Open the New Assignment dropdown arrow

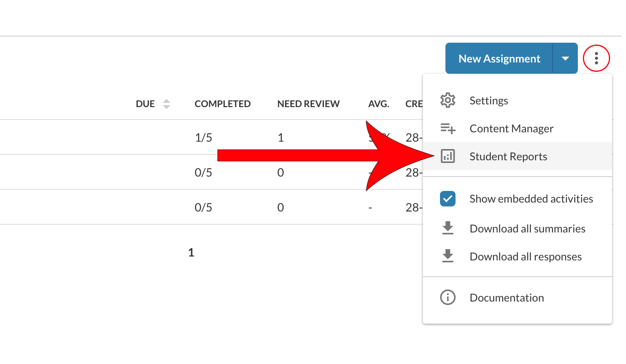(565, 58)
